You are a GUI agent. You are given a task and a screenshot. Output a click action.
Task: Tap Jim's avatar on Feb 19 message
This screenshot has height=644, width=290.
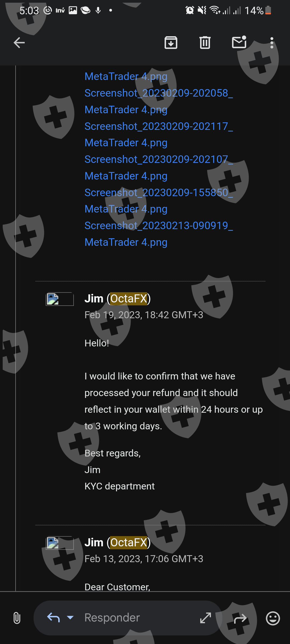[x=60, y=299]
